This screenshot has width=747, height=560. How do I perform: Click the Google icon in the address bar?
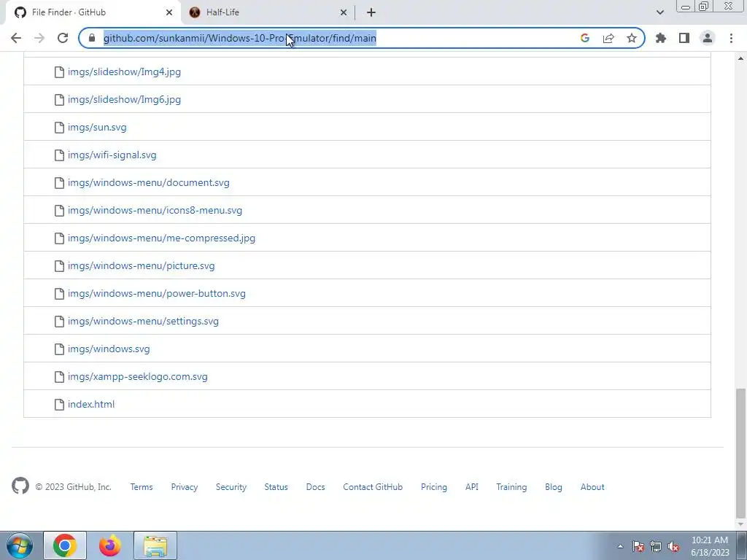click(585, 38)
